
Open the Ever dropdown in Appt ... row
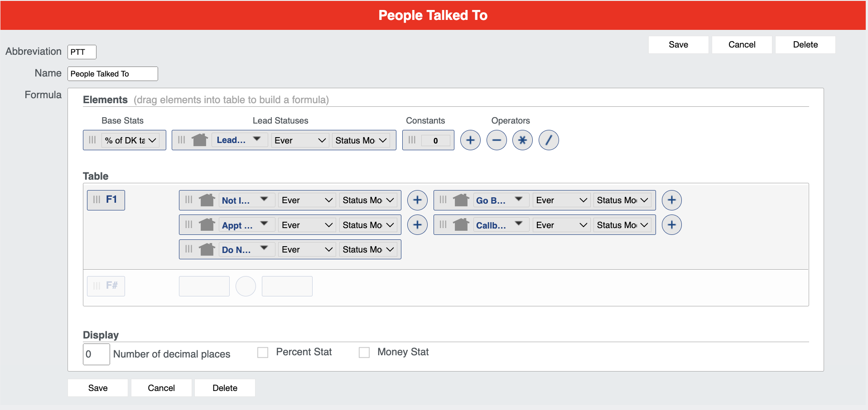307,225
